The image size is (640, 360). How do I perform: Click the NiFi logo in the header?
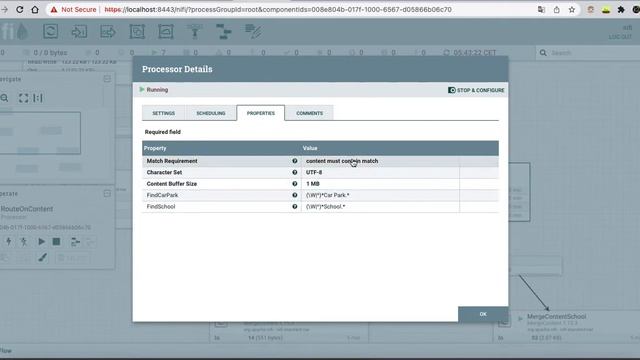tap(15, 31)
